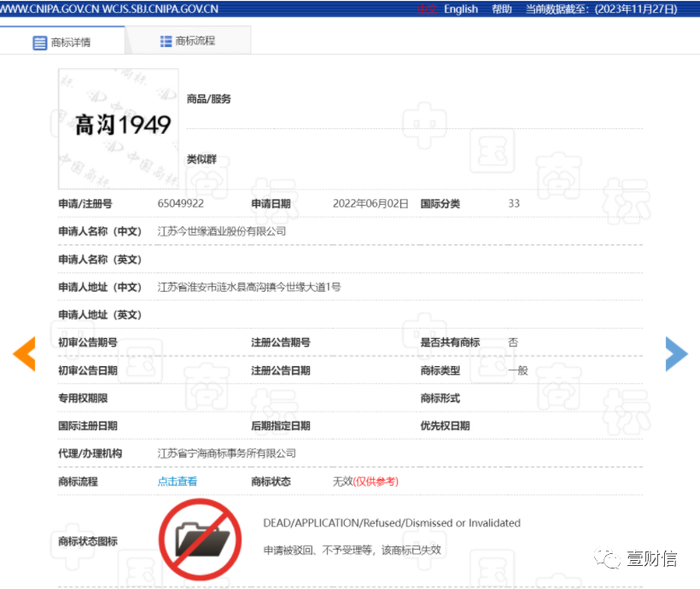Image resolution: width=700 pixels, height=589 pixels.
Task: Click the 商品/服务 label
Action: pos(209,99)
